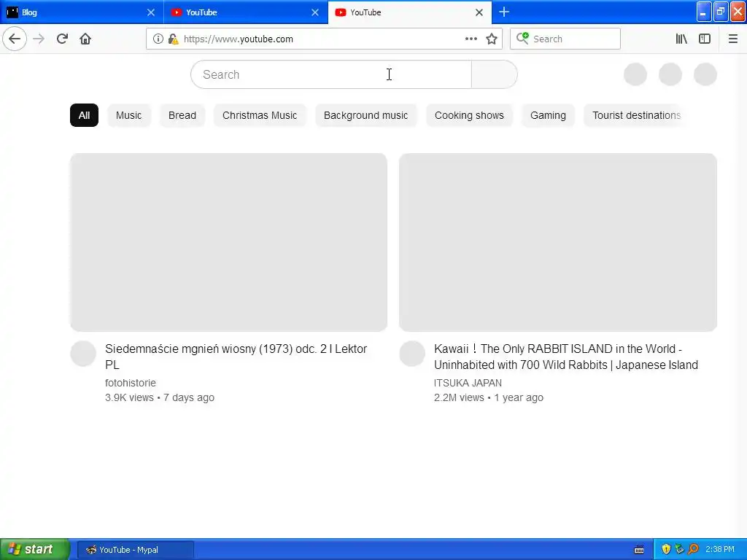Click the middle header circle placeholder
747x560 pixels.
tap(670, 74)
